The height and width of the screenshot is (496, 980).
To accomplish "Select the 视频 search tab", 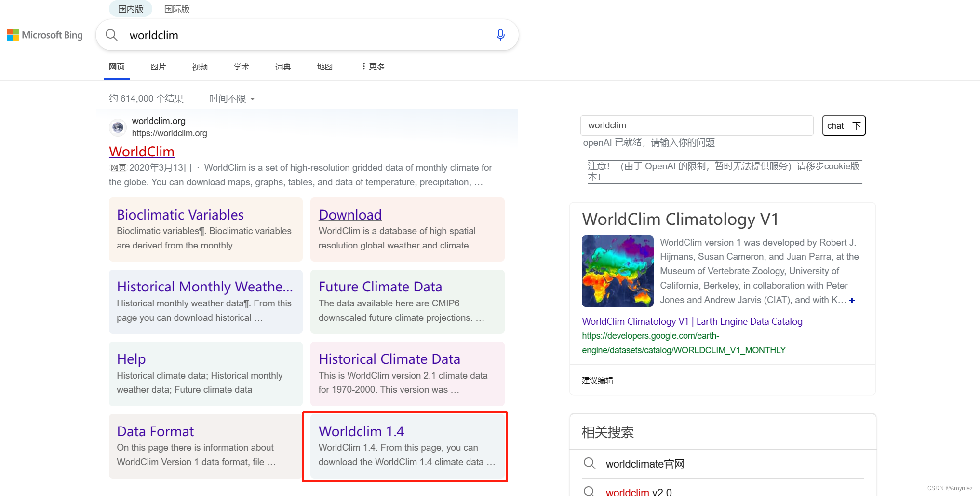I will click(x=200, y=67).
